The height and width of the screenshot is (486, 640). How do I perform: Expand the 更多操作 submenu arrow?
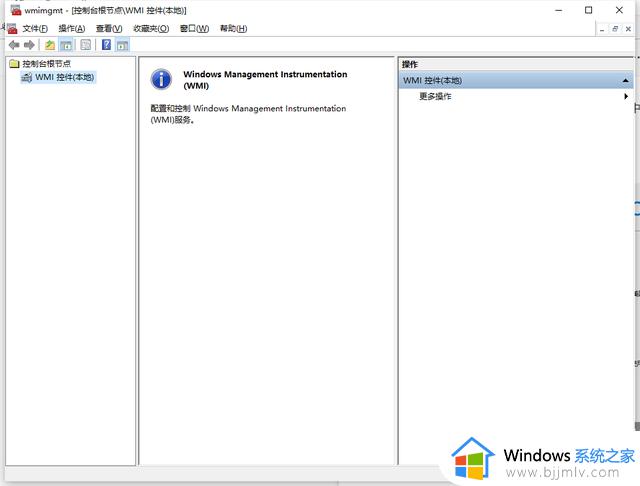626,96
